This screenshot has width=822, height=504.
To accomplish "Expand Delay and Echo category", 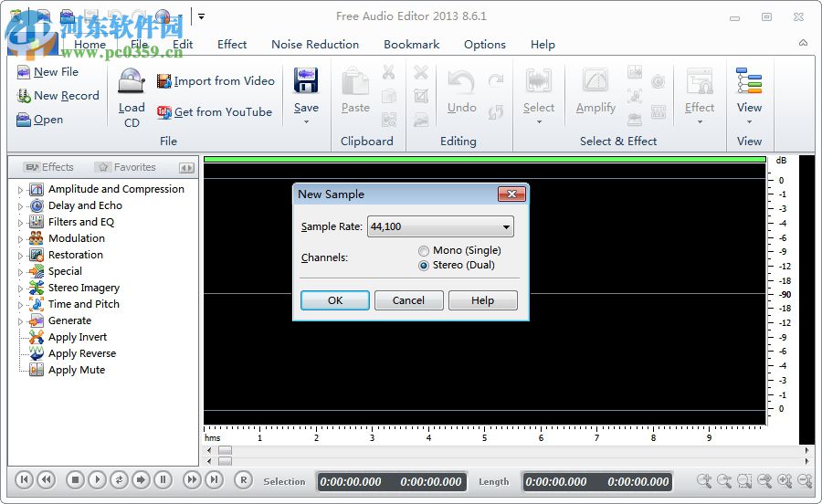I will [20, 206].
